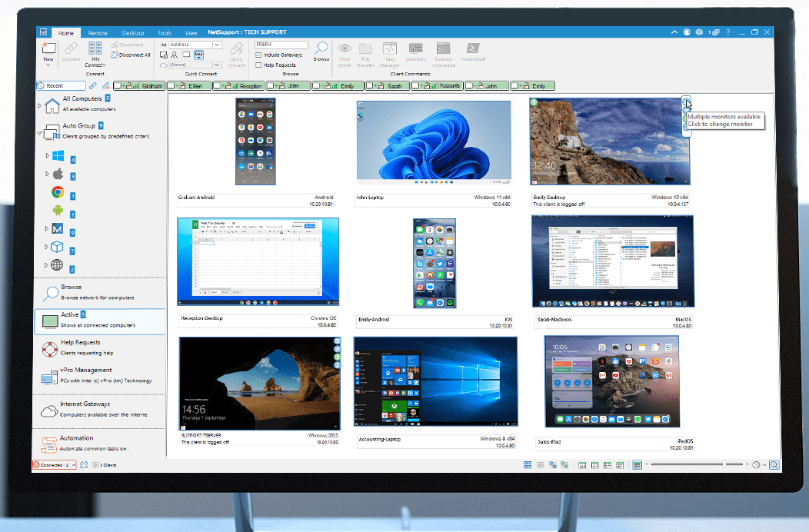Enable the Help Requests checkbox in ribbon
Screen dimensions: 809x532
[x=258, y=65]
